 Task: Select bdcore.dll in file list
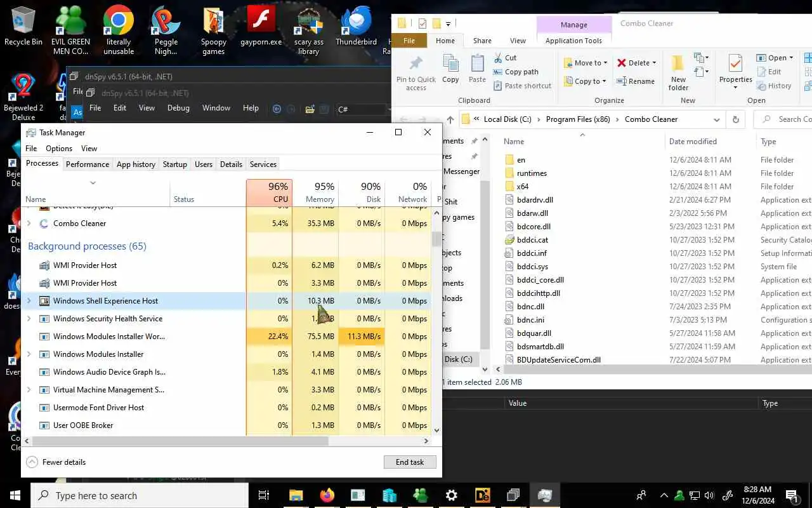click(x=534, y=227)
